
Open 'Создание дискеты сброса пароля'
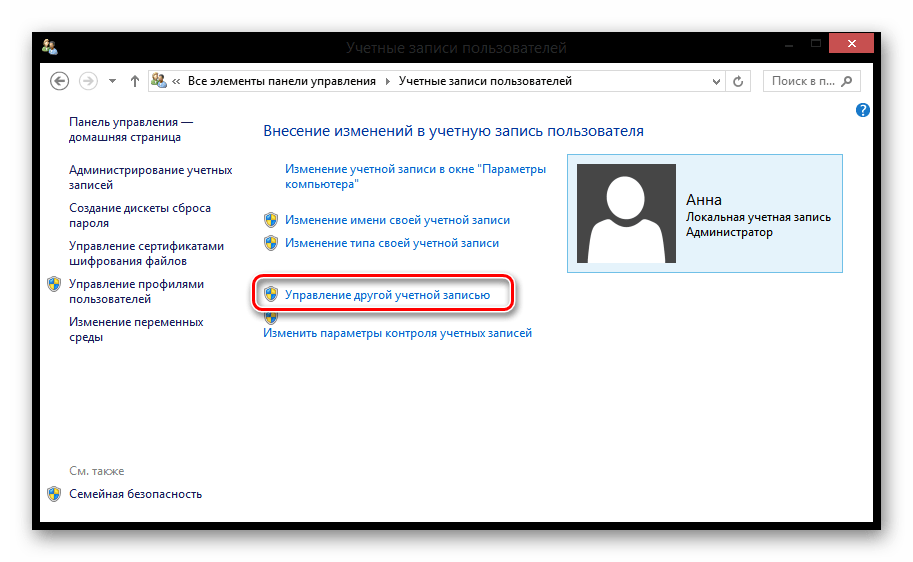(x=140, y=215)
